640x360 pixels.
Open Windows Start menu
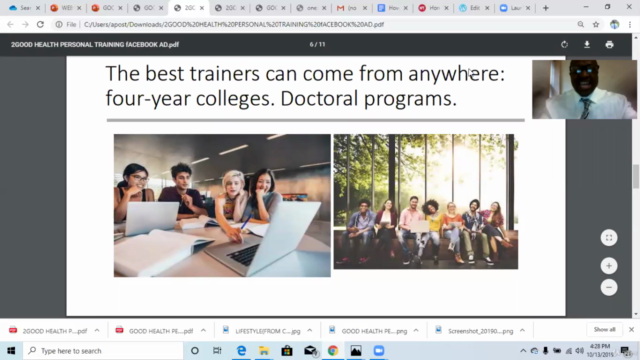(11, 351)
